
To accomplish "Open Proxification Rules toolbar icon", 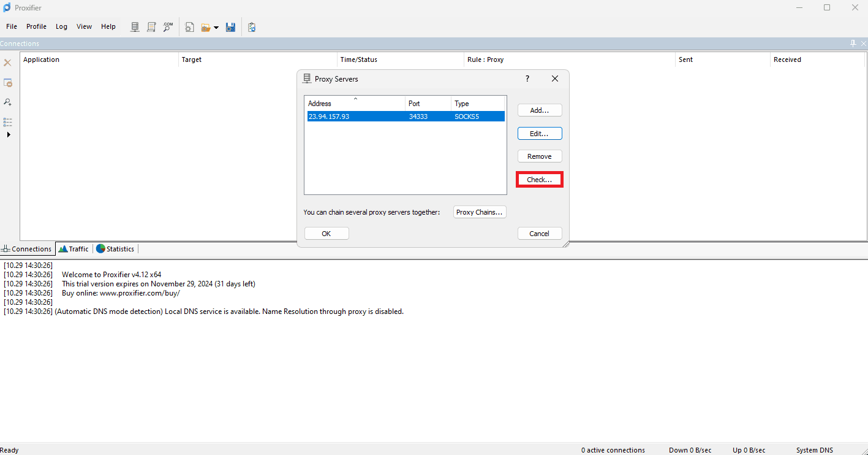I will point(151,27).
